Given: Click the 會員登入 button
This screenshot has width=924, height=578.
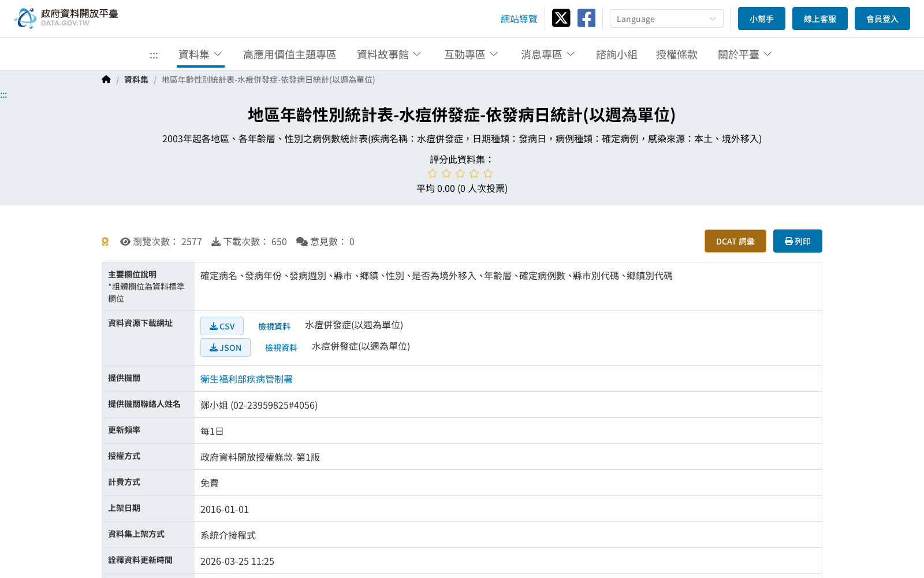Looking at the screenshot, I should (882, 18).
